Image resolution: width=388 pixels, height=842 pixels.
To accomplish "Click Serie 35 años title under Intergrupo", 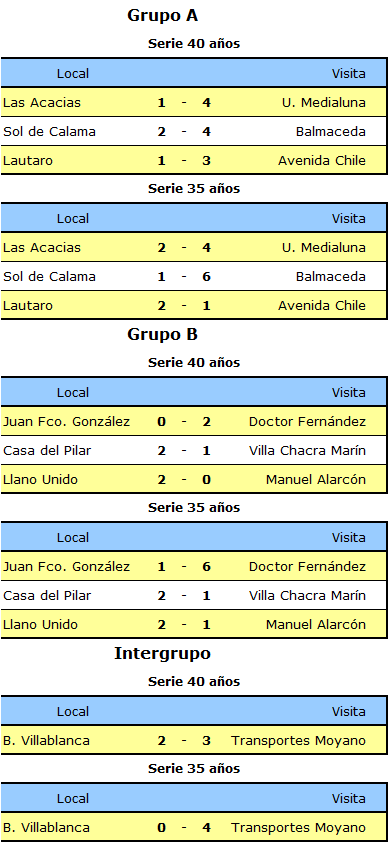I will (x=194, y=769).
